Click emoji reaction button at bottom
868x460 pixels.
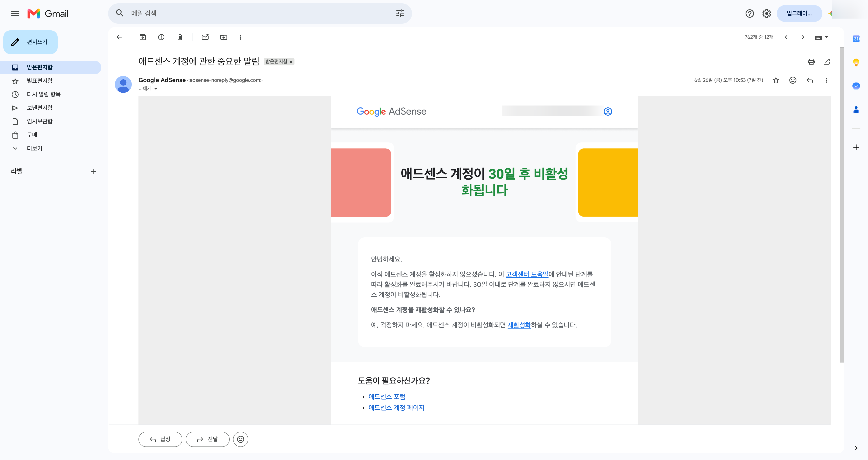pos(241,439)
